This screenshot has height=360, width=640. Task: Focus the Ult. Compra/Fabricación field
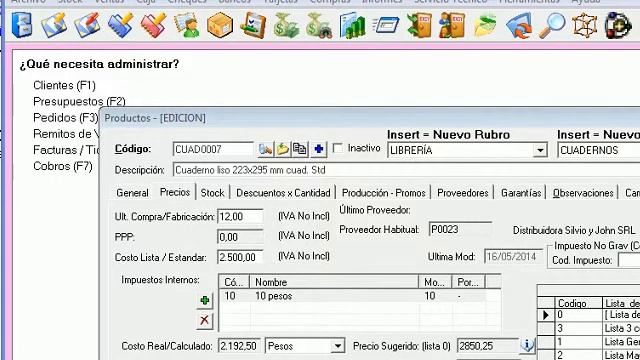(240, 216)
